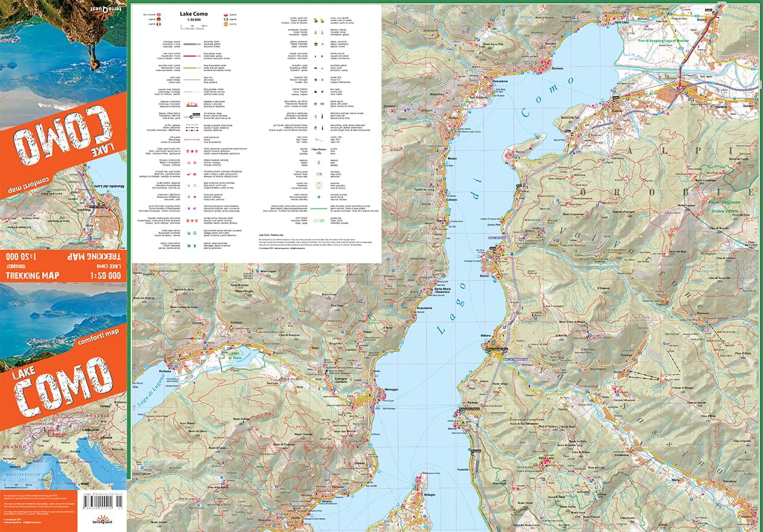Enable the Italian flag legend language
The image size is (763, 532).
click(227, 18)
